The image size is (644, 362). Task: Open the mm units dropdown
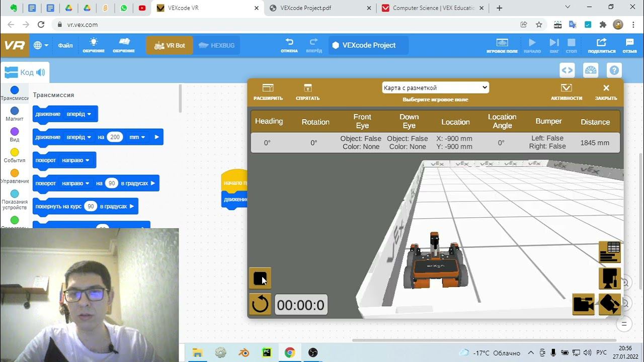pyautogui.click(x=137, y=137)
